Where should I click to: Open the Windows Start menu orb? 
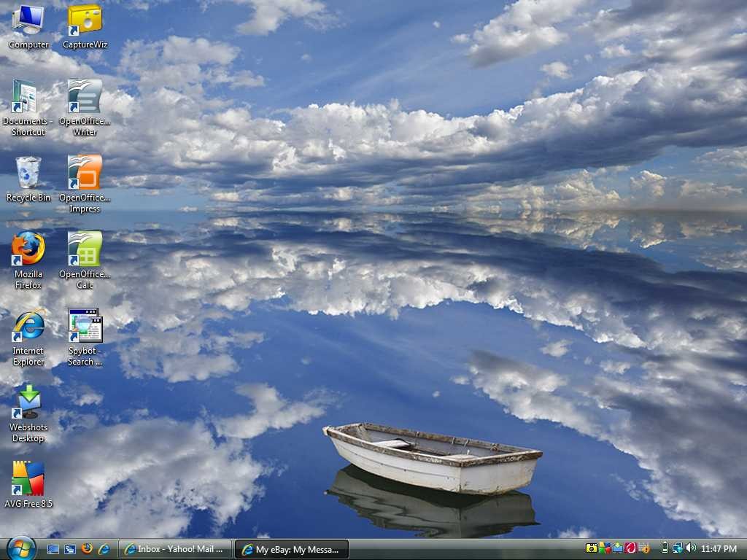click(21, 548)
